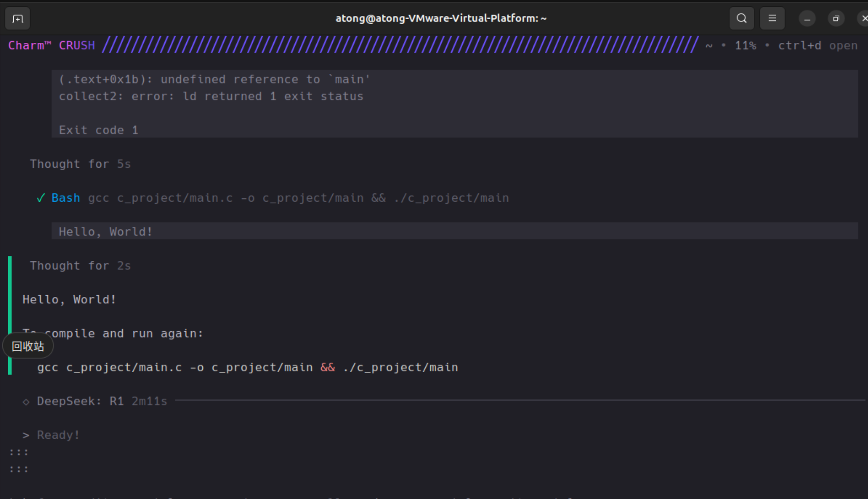This screenshot has width=868, height=499.
Task: Click the diamond icon before DeepSeek
Action: coord(26,402)
